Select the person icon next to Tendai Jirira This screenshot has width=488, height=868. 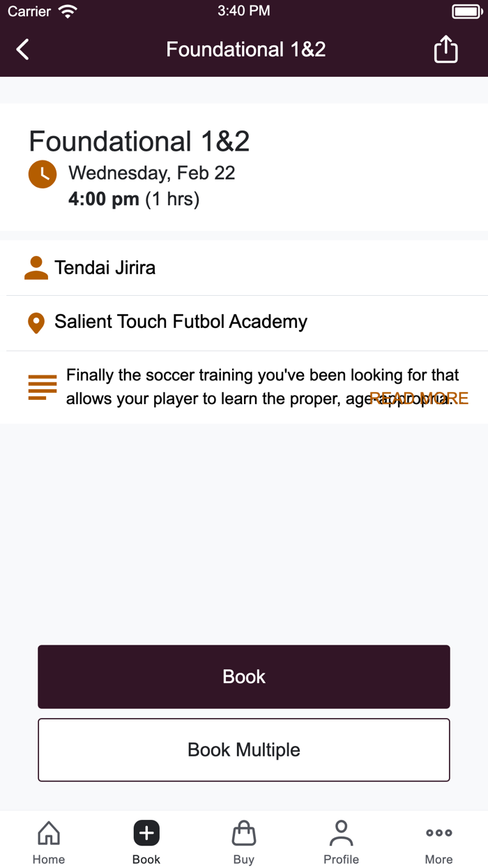point(36,267)
